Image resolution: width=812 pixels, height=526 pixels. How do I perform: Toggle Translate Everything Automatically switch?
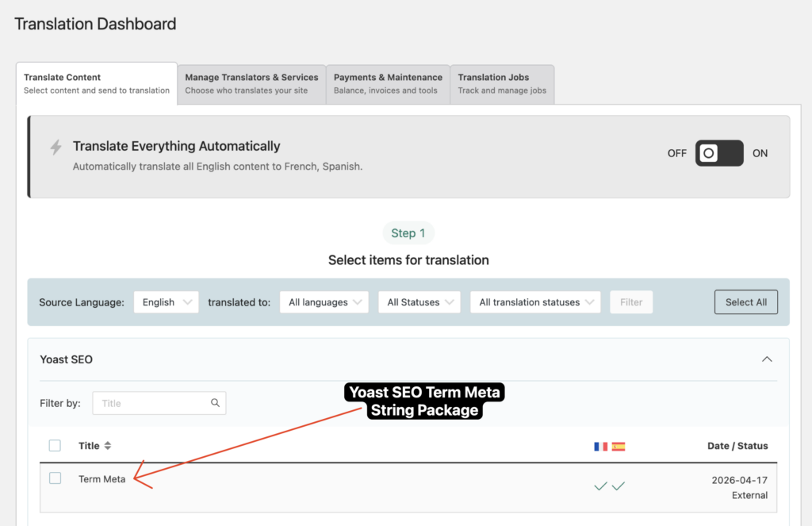[x=718, y=153]
